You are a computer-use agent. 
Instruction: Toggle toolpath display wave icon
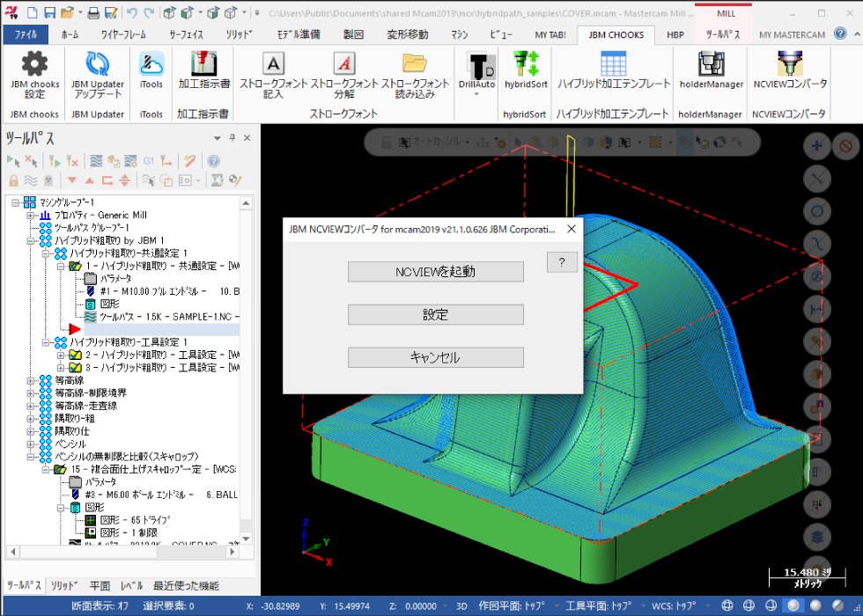point(32,180)
